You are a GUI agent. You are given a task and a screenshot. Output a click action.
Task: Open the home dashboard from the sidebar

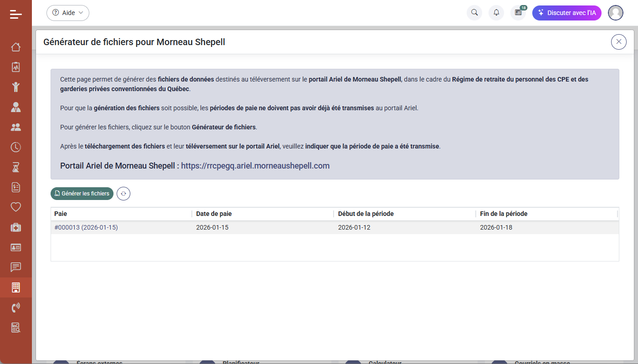pos(15,47)
